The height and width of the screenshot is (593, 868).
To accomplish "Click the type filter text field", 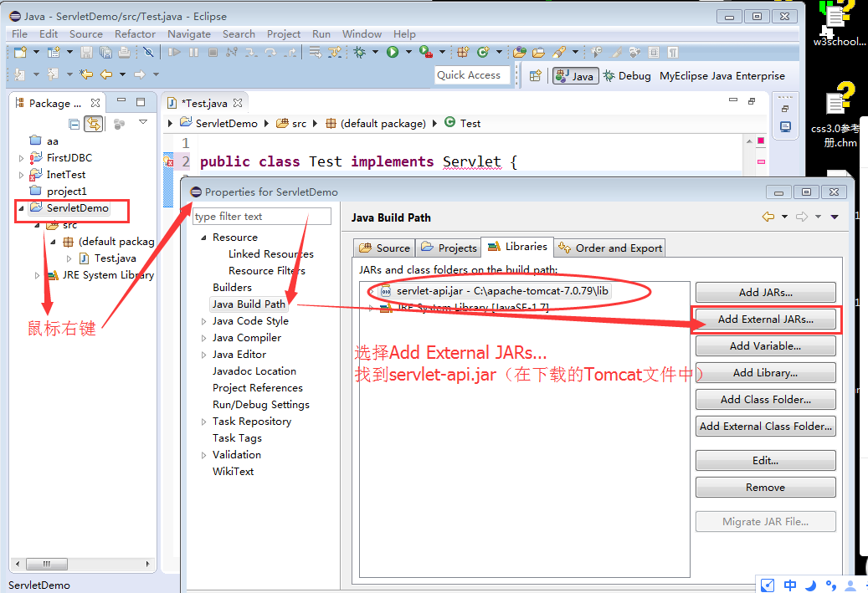I will point(262,217).
